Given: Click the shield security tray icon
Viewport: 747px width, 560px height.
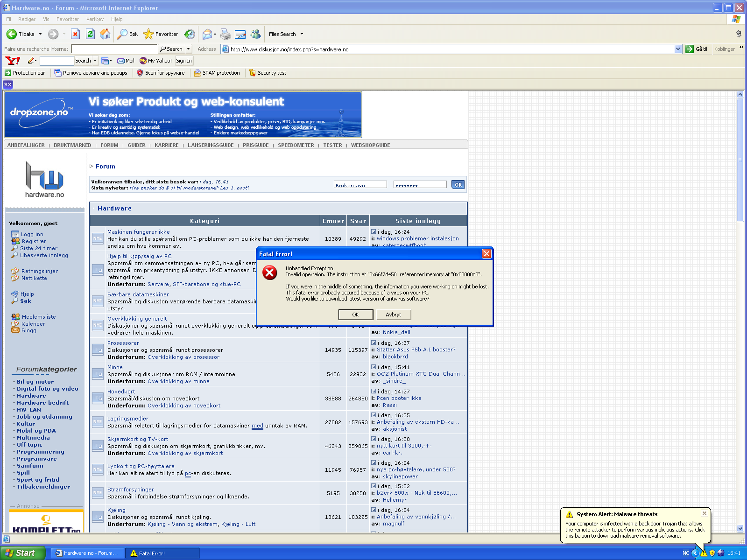Looking at the screenshot, I should [712, 553].
